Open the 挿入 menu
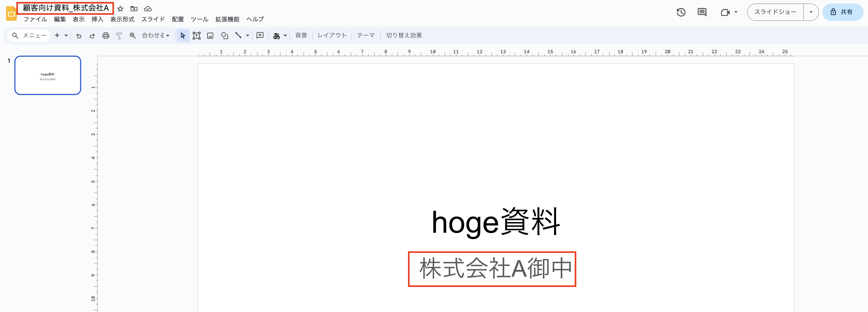Screen dimensions: 868x312 click(97, 19)
